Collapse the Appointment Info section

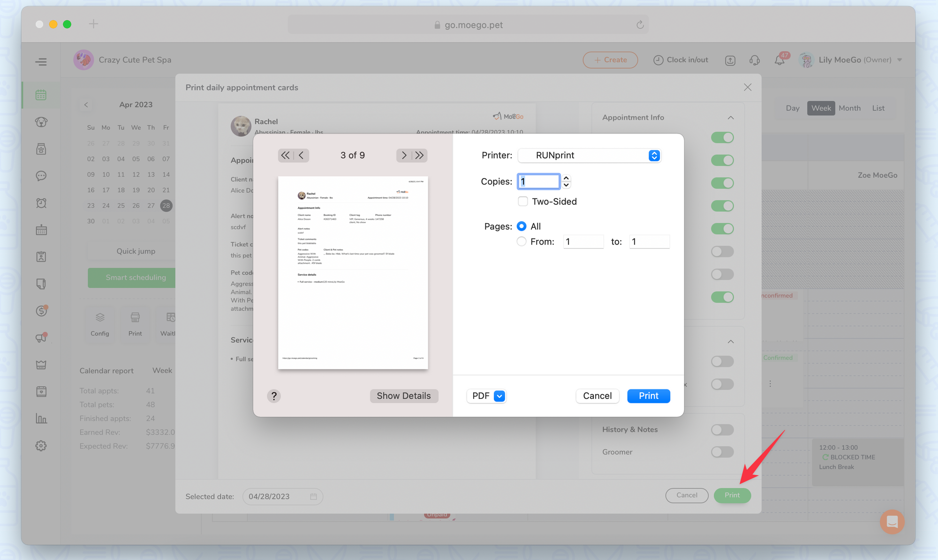coord(731,118)
